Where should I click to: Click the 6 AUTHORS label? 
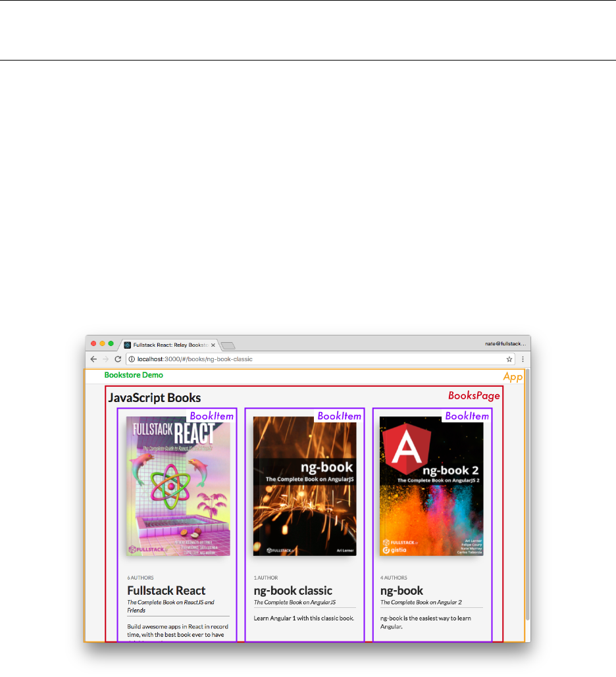(140, 578)
